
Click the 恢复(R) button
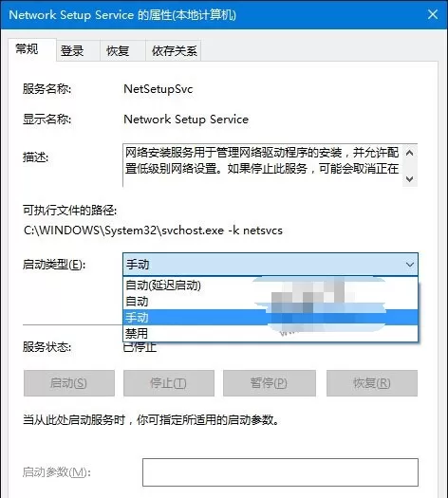372,383
